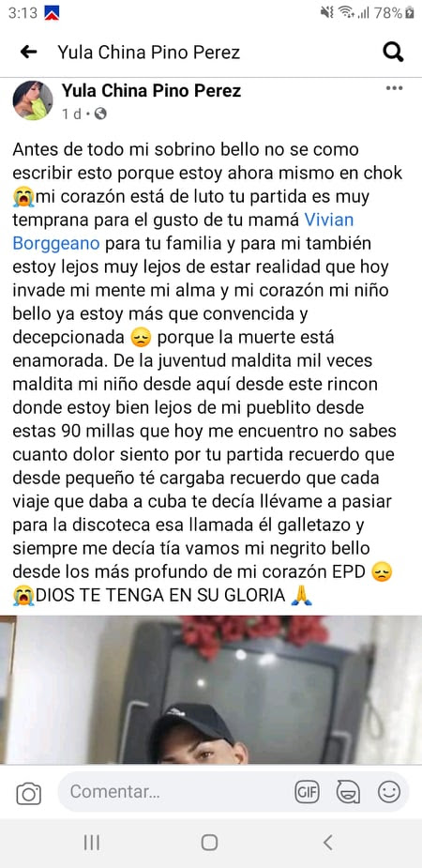Tap the page title in header bar
The width and height of the screenshot is (422, 868).
pyautogui.click(x=149, y=53)
